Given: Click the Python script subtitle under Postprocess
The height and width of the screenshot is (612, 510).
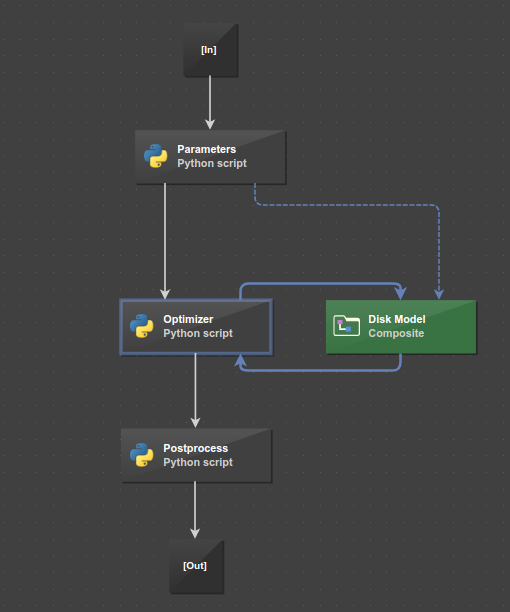Looking at the screenshot, I should (198, 462).
